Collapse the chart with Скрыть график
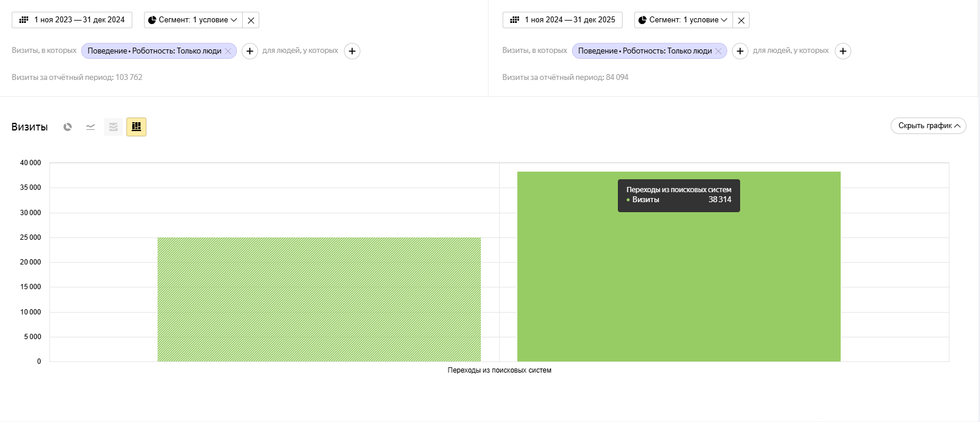 (928, 126)
